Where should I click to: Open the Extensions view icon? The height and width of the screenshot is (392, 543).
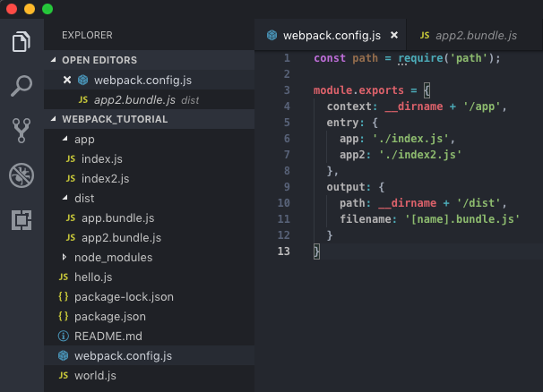[22, 220]
